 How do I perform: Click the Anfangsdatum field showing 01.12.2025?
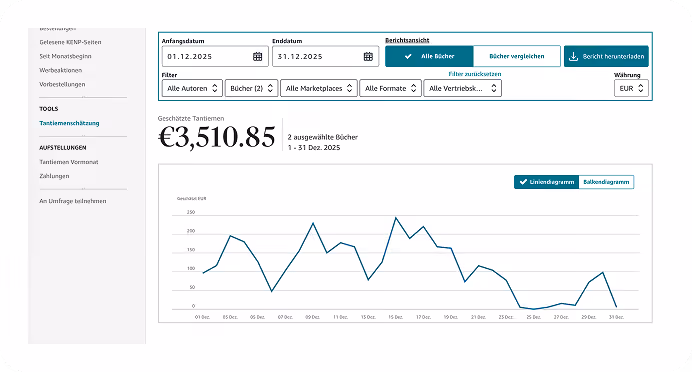coord(215,56)
